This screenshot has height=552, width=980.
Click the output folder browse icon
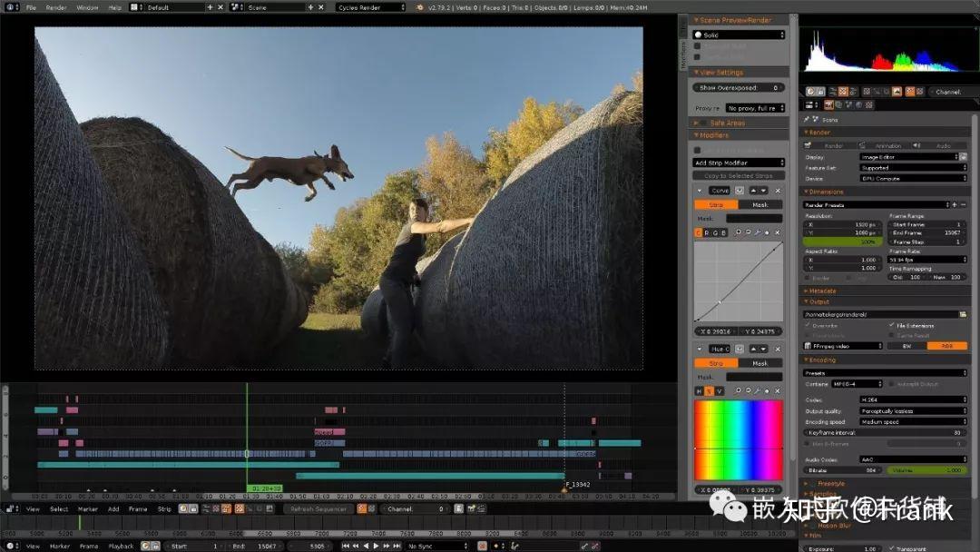tap(963, 314)
